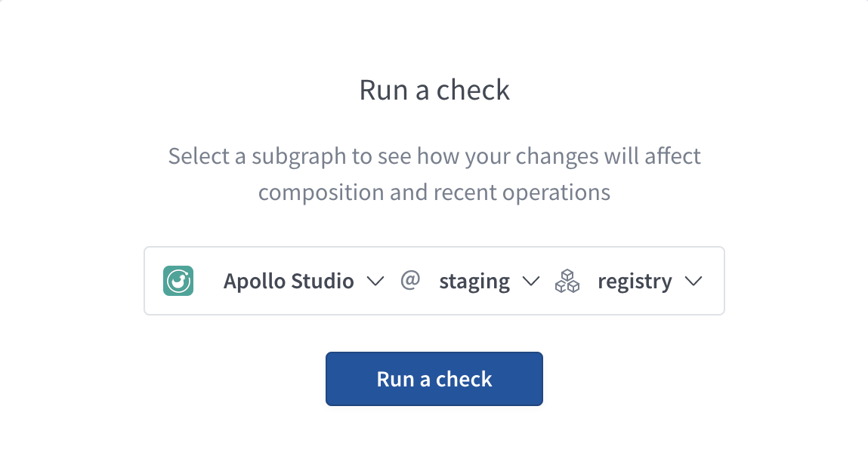The image size is (868, 474).
Task: Expand the chevron next to Apollo Studio
Action: (375, 281)
